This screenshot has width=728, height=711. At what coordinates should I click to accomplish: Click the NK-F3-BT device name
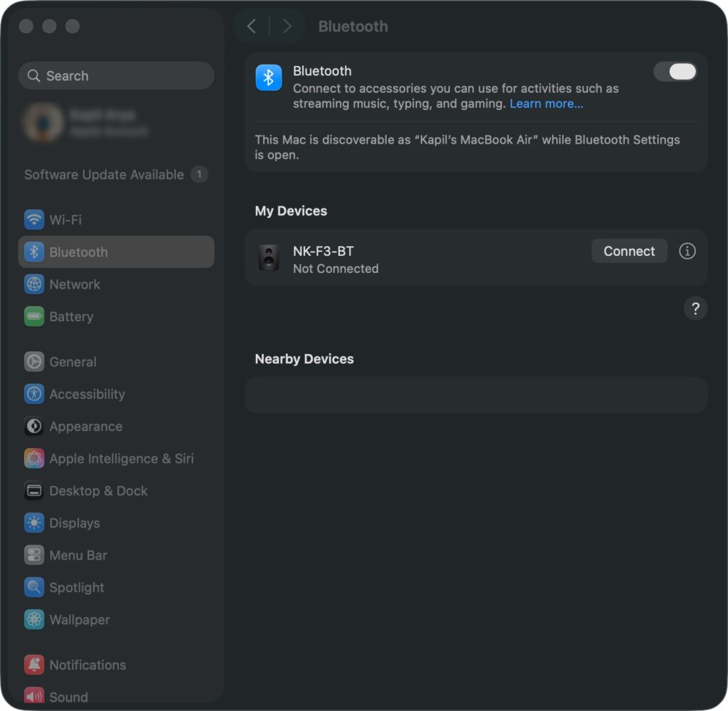coord(323,251)
